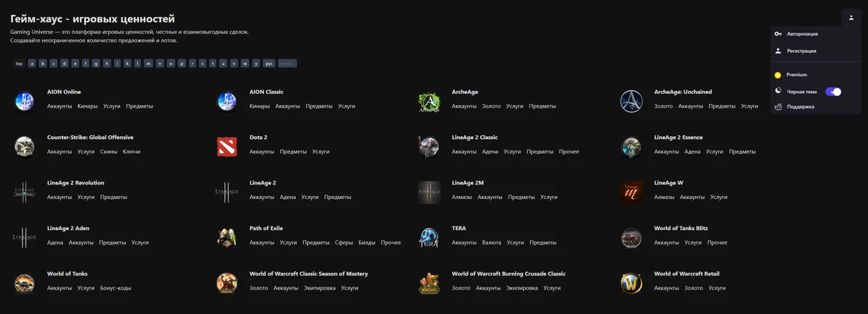Click the LineAge 2 logo icon
This screenshot has height=314, width=868.
click(227, 192)
